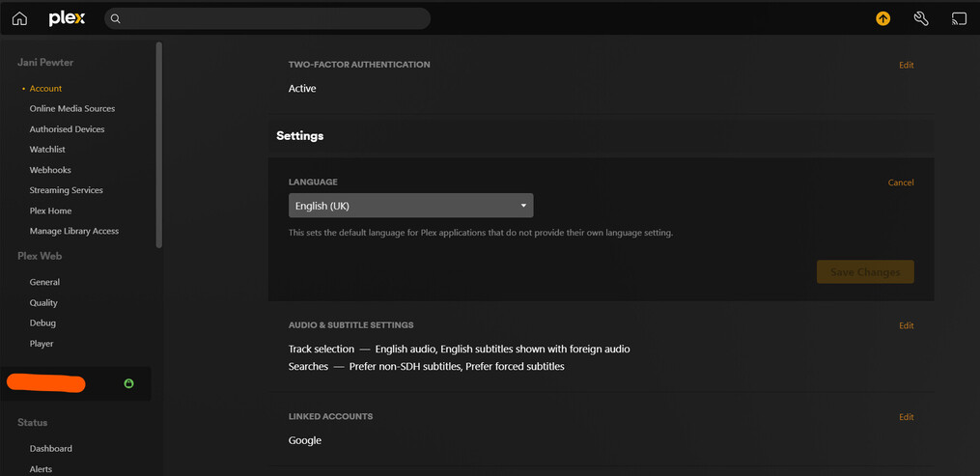Go to Plex home via house icon

[19, 18]
